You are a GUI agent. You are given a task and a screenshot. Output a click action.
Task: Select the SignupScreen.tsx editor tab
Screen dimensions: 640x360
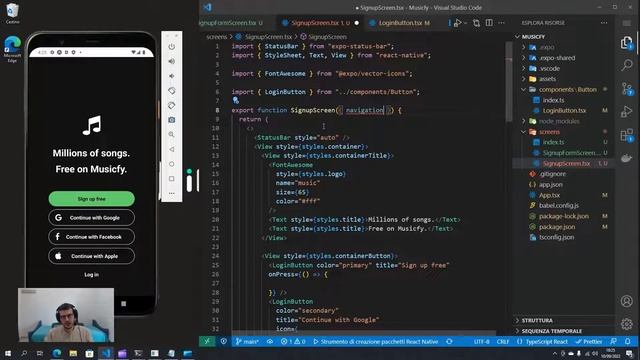(x=319, y=23)
